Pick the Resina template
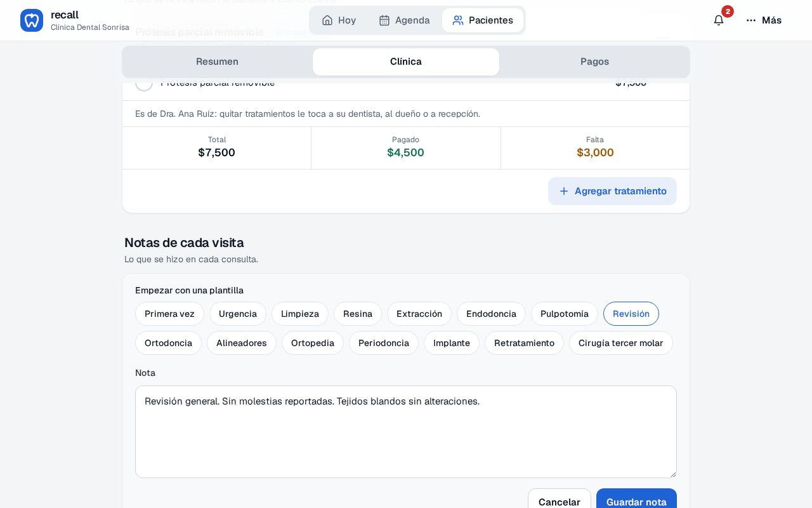 pyautogui.click(x=358, y=314)
